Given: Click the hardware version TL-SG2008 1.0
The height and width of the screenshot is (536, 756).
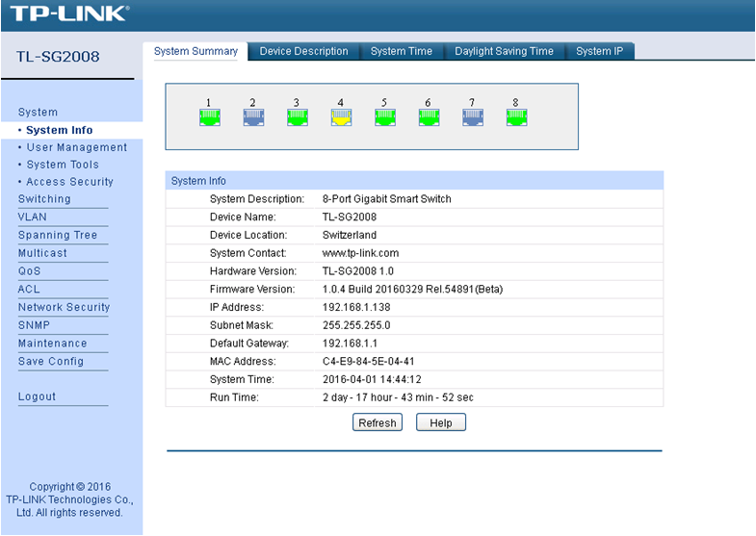Looking at the screenshot, I should (357, 271).
